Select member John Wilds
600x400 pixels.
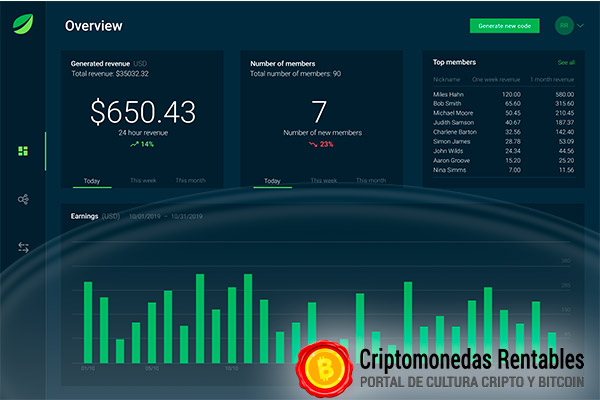(448, 151)
